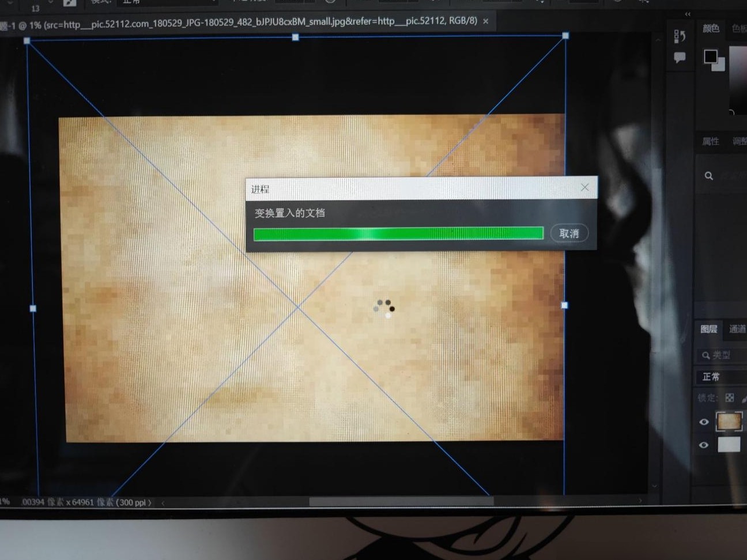
Task: Click the top-center transform handle
Action: [295, 37]
